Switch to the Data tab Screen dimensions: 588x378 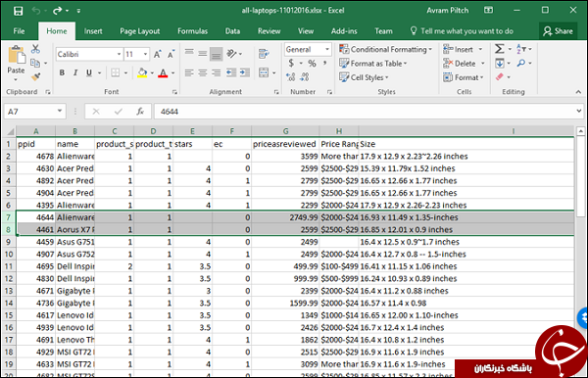pos(232,31)
